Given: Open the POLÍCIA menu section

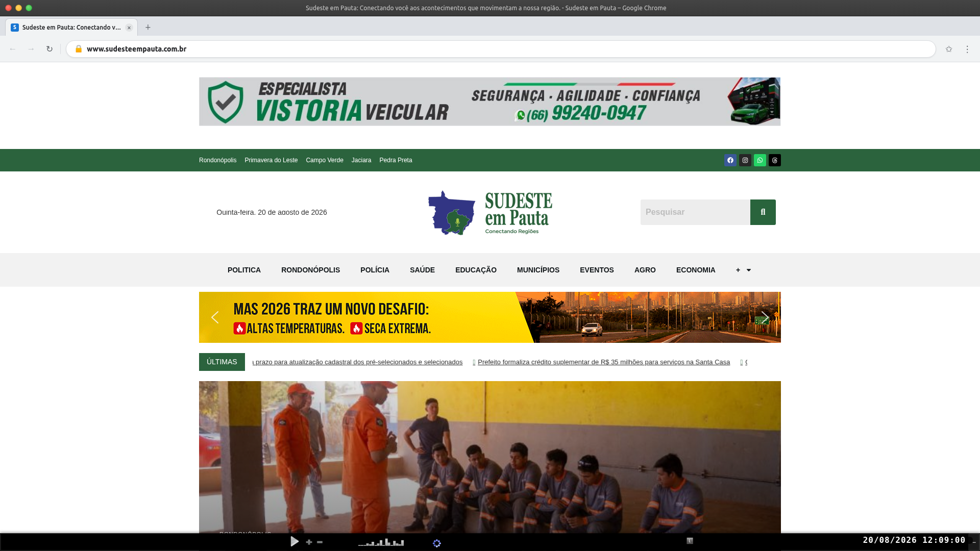Looking at the screenshot, I should click(x=375, y=270).
